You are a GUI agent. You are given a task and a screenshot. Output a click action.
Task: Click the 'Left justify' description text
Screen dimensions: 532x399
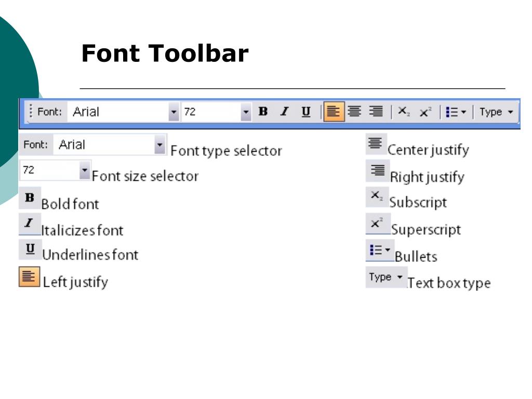pyautogui.click(x=76, y=282)
